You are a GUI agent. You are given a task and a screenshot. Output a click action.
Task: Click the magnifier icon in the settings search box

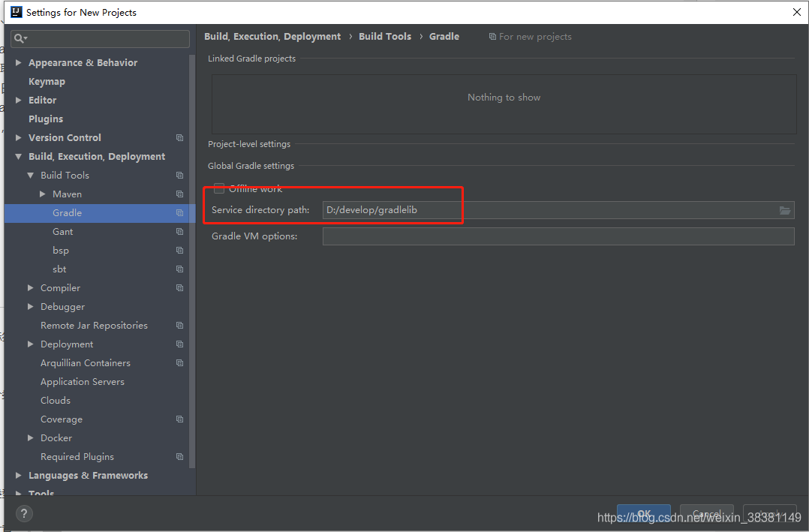coord(18,37)
